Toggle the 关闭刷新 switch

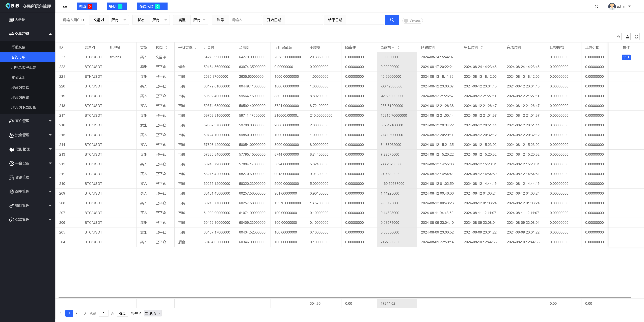click(x=413, y=21)
